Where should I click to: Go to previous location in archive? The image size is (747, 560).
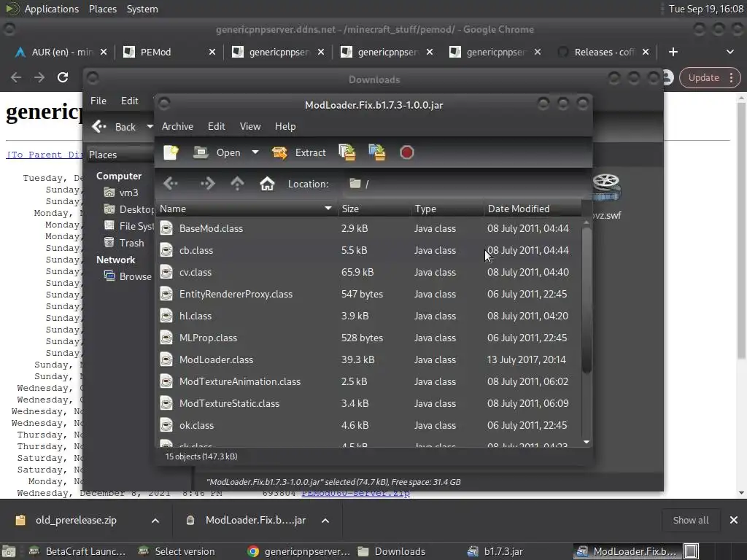pos(171,184)
